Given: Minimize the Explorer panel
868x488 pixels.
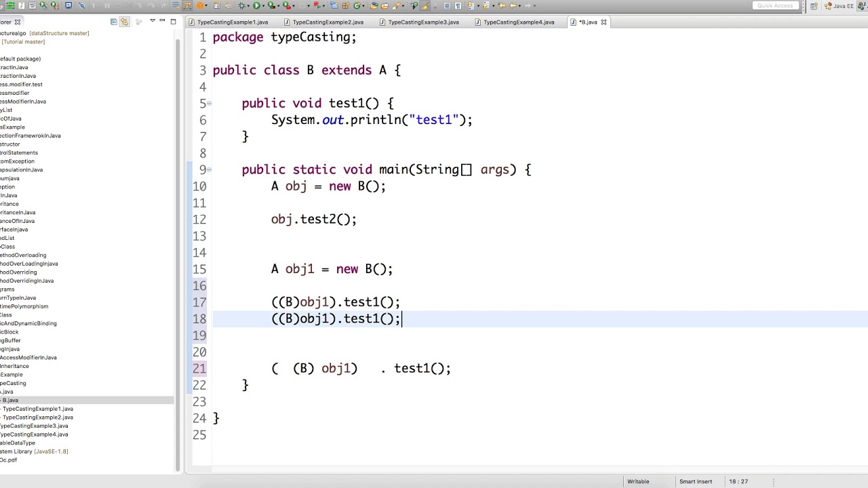Looking at the screenshot, I should (x=162, y=21).
